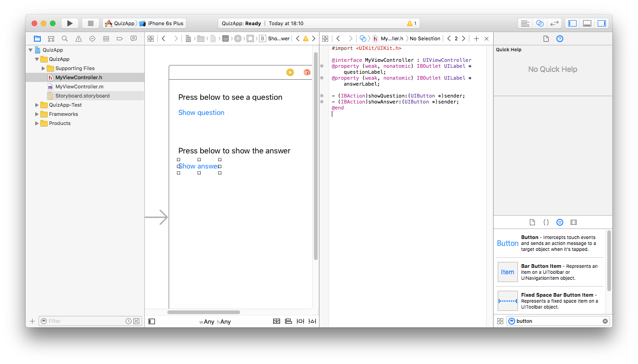
Task: Open related items menu in storyboard jump bar
Action: tap(150, 39)
